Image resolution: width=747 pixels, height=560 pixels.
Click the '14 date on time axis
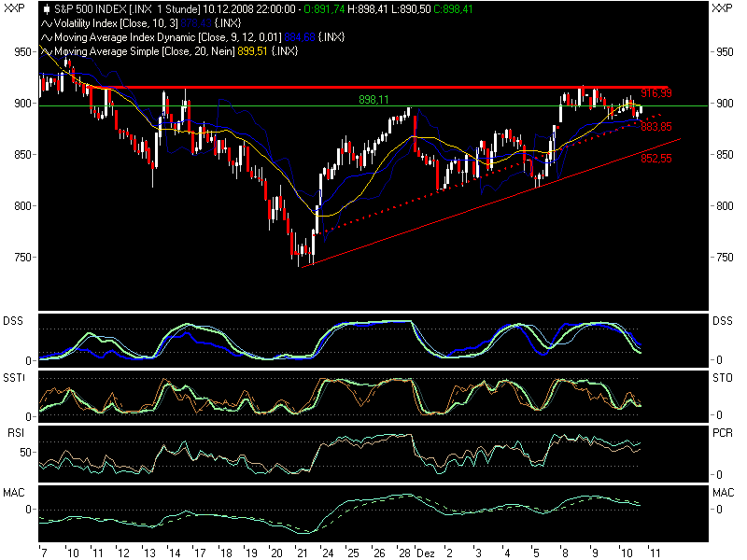[174, 553]
